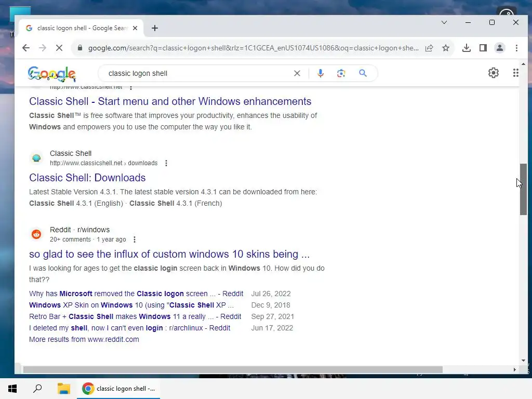Viewport: 532px width, 399px height.
Task: Clear the search box text
Action: [297, 73]
